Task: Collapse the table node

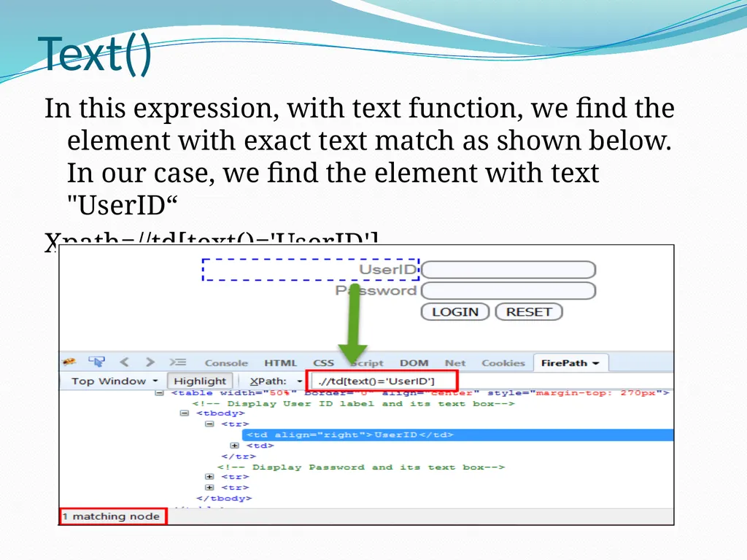Action: click(160, 393)
